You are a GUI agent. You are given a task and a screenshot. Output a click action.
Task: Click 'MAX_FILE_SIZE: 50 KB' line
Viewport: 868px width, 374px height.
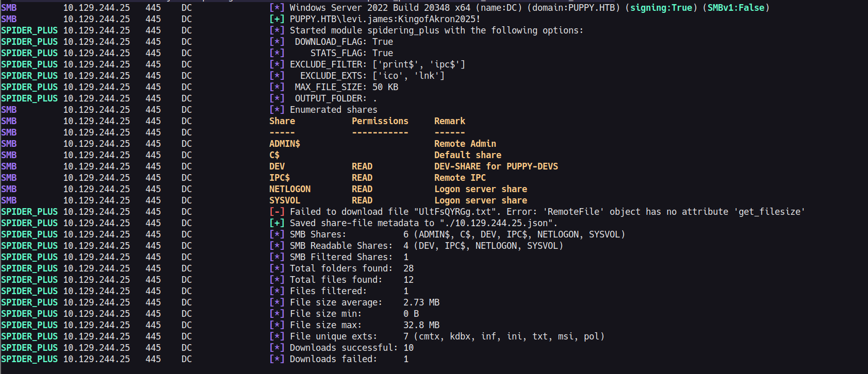pos(347,87)
